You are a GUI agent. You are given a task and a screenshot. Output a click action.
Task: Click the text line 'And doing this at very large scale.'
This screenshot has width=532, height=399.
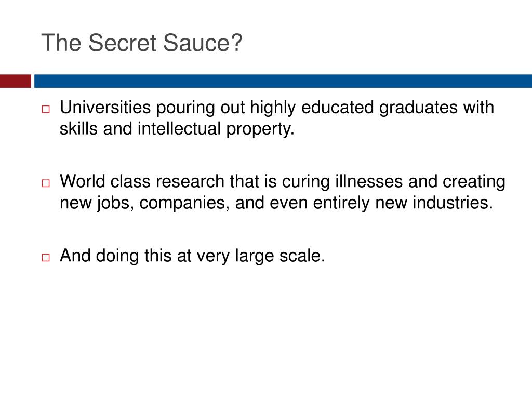192,257
